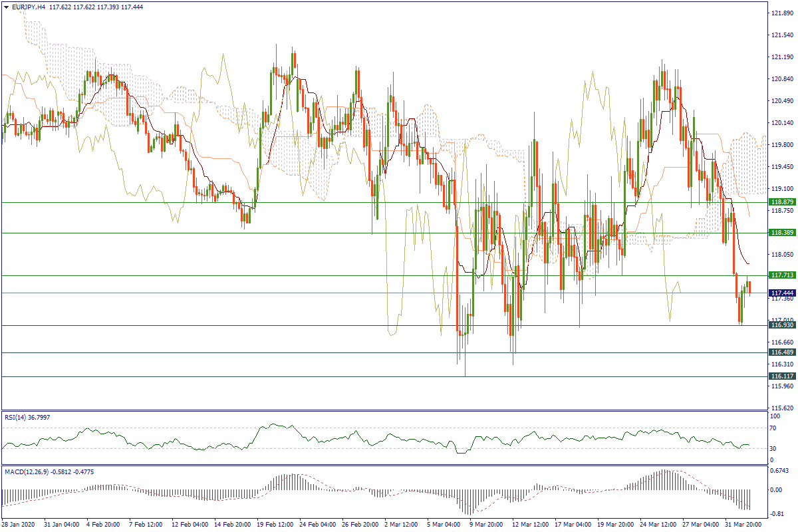The image size is (798, 532).
Task: Click the EURJPY,H4 chart title text
Action: coord(29,7)
